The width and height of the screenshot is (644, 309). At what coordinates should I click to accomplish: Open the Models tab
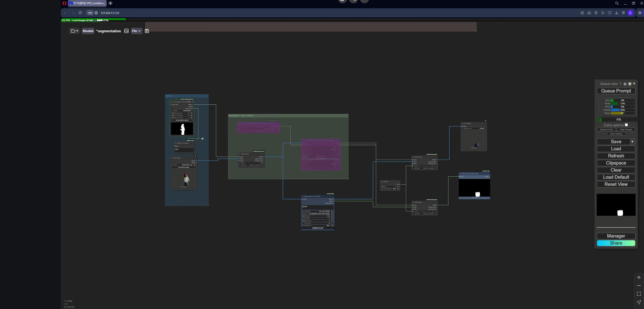click(x=88, y=31)
